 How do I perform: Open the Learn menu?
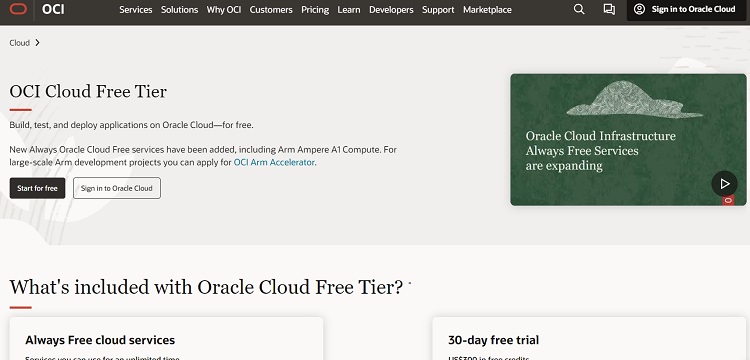click(349, 10)
